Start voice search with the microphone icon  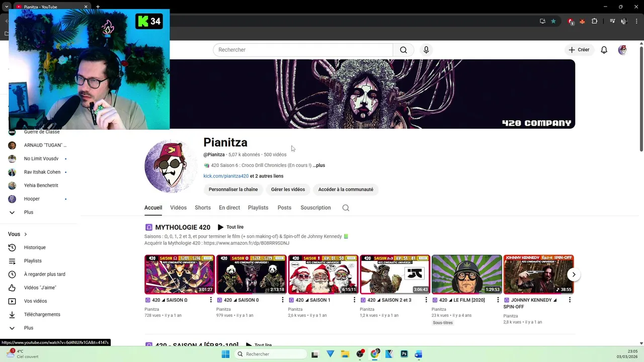426,50
